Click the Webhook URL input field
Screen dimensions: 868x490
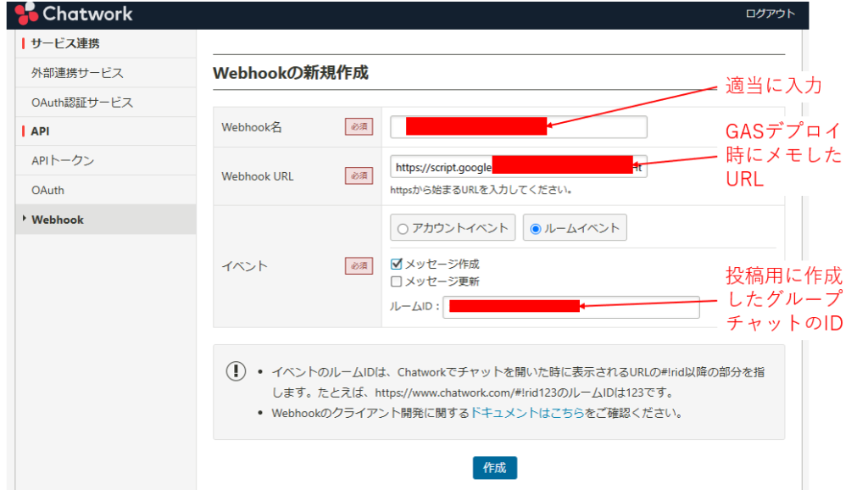click(x=518, y=167)
